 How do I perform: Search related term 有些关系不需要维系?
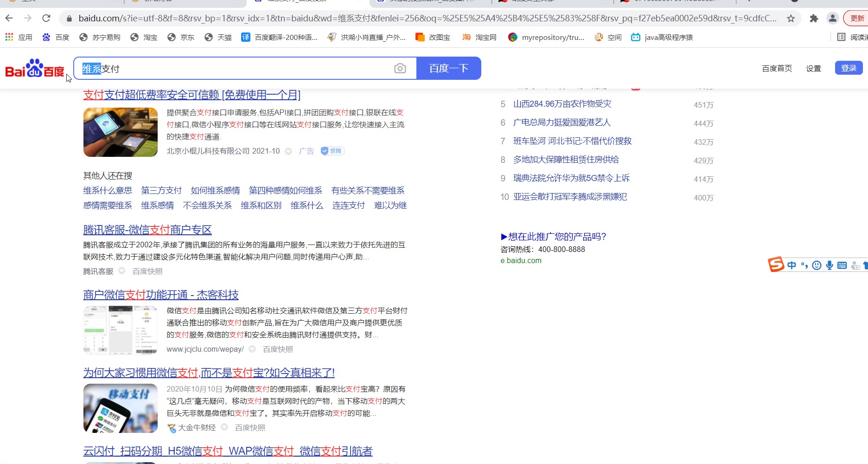click(368, 191)
